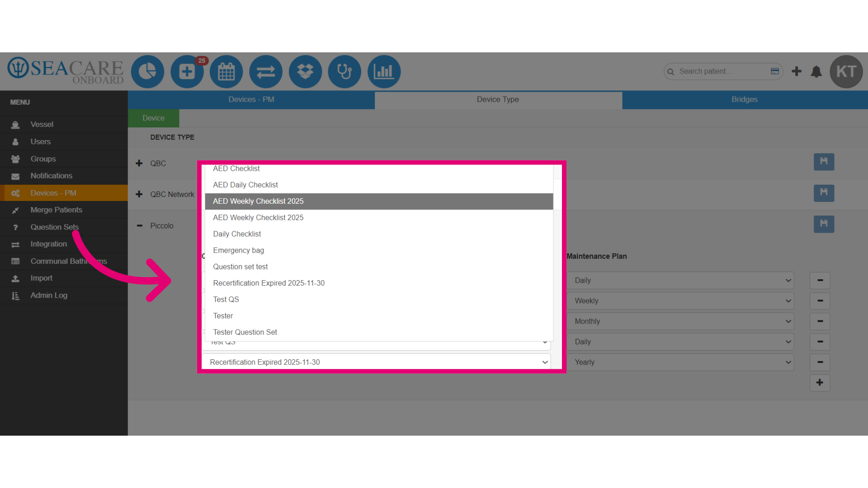Image resolution: width=868 pixels, height=488 pixels.
Task: Open the stethoscope icon
Action: pos(344,71)
